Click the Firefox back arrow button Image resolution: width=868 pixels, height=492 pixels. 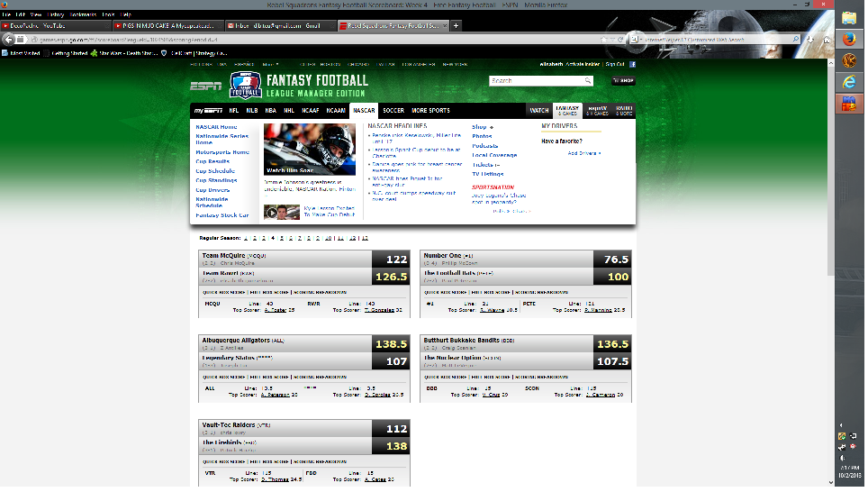pos(11,40)
